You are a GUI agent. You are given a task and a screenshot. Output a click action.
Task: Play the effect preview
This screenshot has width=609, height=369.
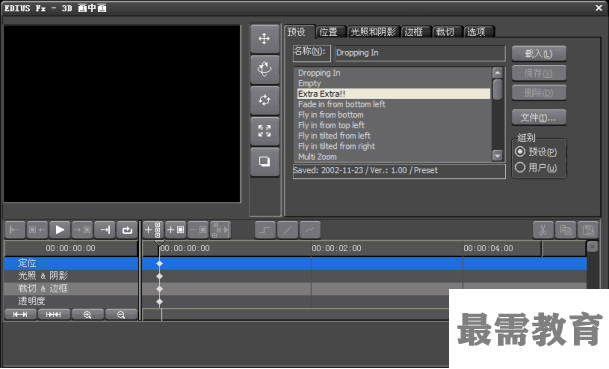point(60,230)
